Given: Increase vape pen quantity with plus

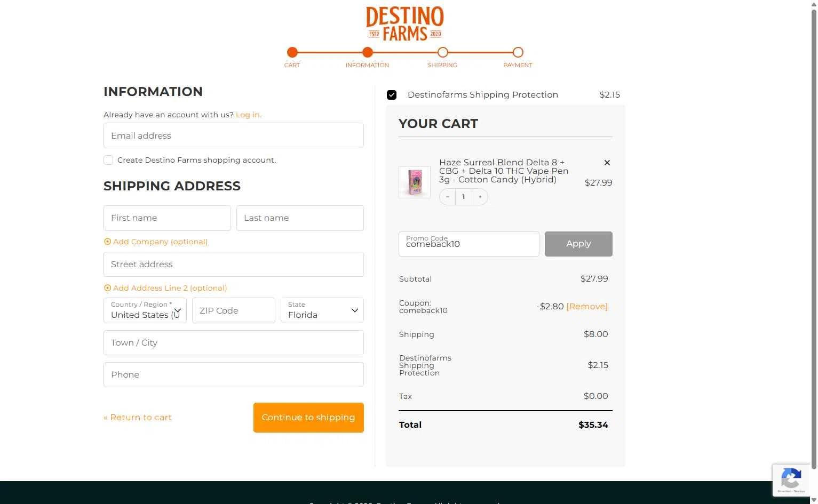Looking at the screenshot, I should tap(480, 197).
